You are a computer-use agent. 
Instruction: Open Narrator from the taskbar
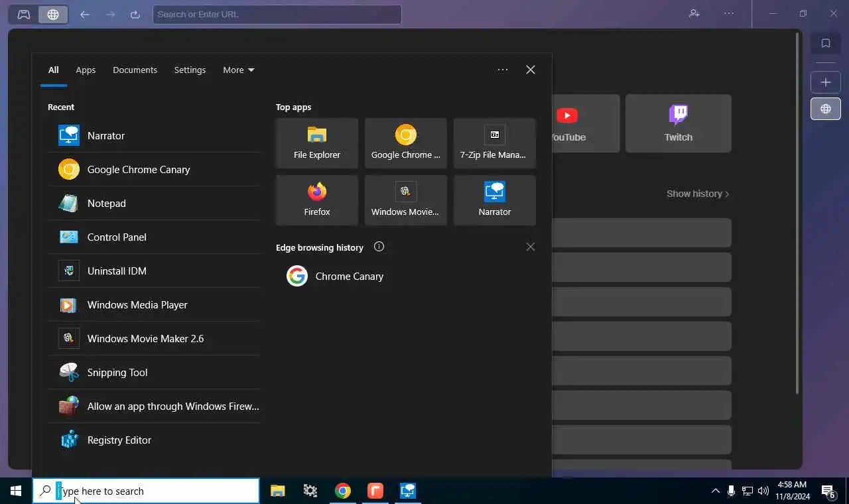(408, 491)
